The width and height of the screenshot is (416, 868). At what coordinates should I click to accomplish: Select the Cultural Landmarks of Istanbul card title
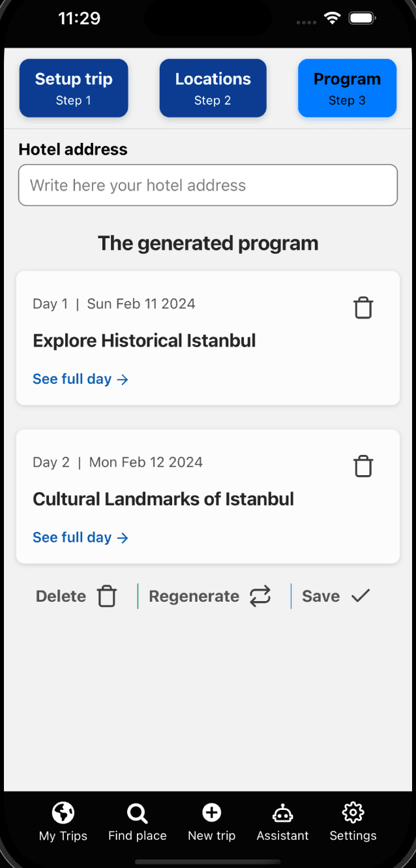coord(163,499)
